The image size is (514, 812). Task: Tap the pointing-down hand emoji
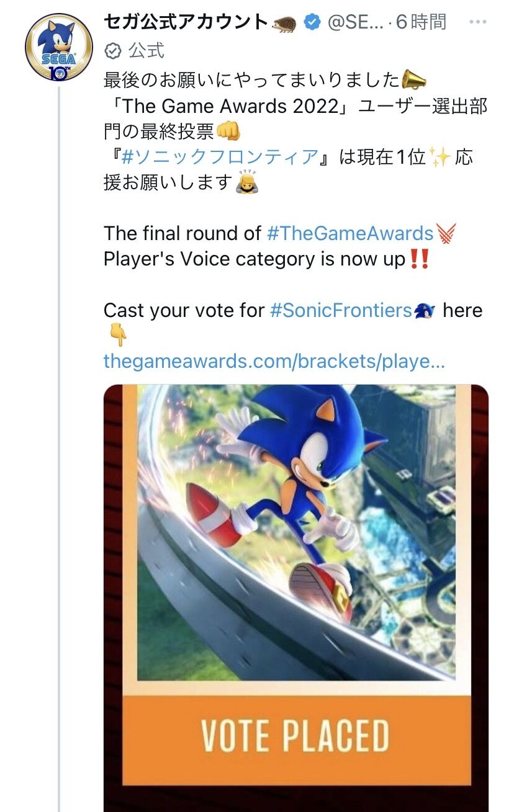(117, 336)
